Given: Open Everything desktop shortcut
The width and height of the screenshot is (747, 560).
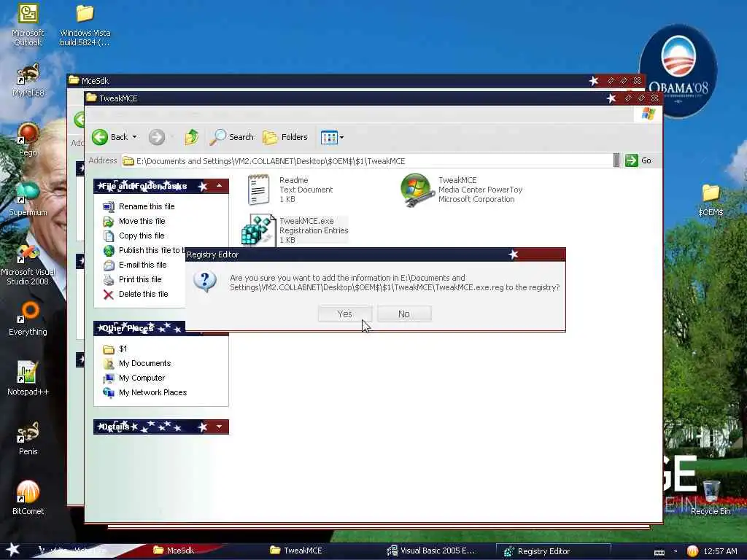Looking at the screenshot, I should coord(28,319).
